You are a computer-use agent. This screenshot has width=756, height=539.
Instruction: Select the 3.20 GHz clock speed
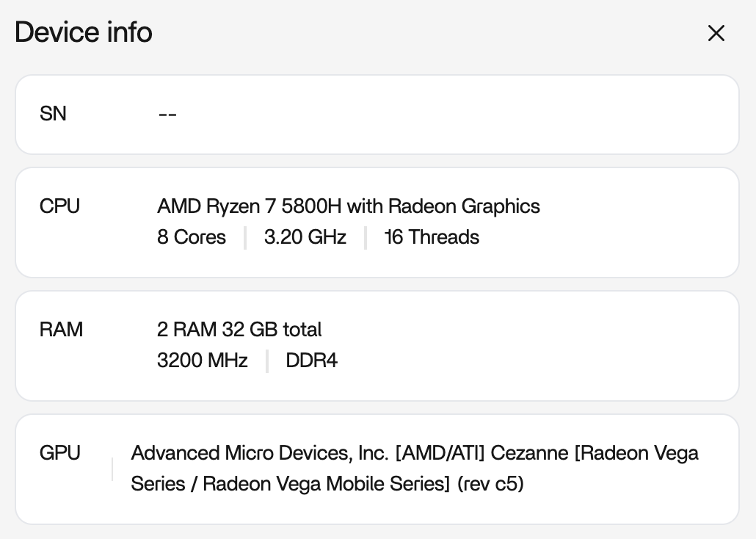(x=305, y=237)
